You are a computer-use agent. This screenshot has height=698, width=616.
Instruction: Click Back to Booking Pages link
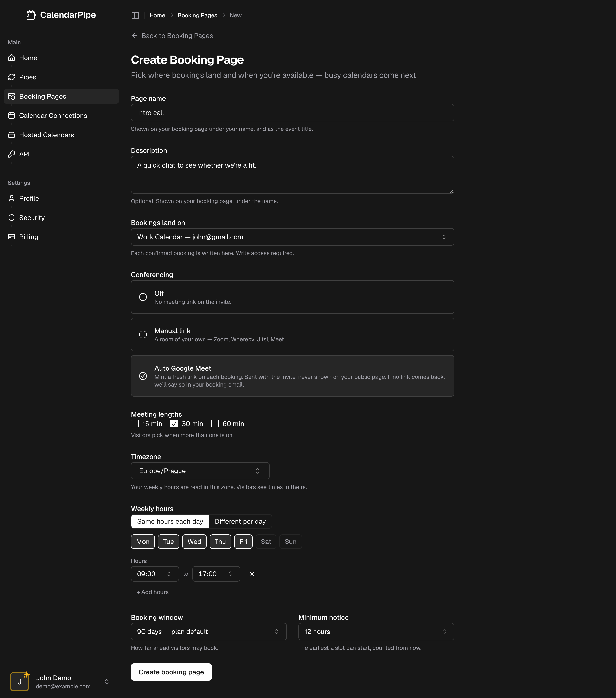(172, 36)
